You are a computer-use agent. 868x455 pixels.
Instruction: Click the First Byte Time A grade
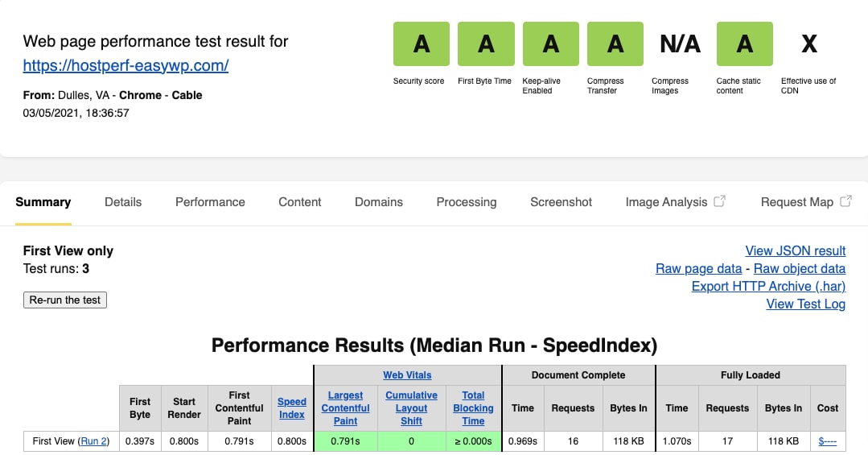click(x=486, y=43)
